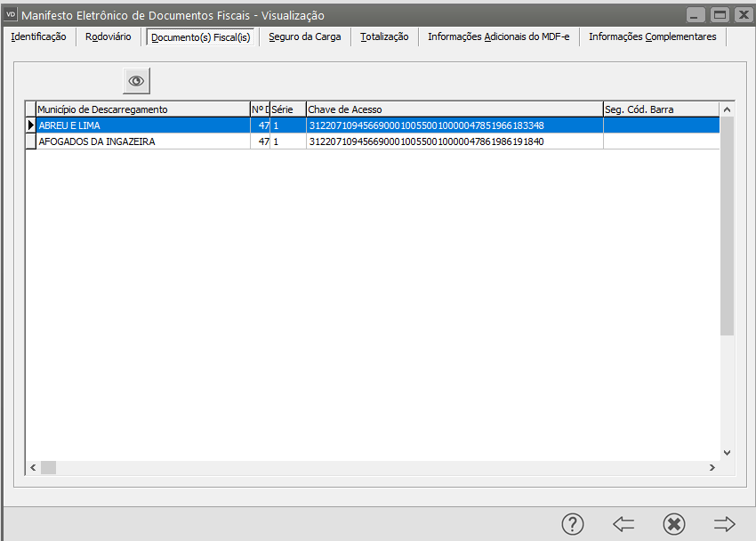
Task: Select the AFOGADOS DA INGAZEIRA row
Action: click(377, 141)
